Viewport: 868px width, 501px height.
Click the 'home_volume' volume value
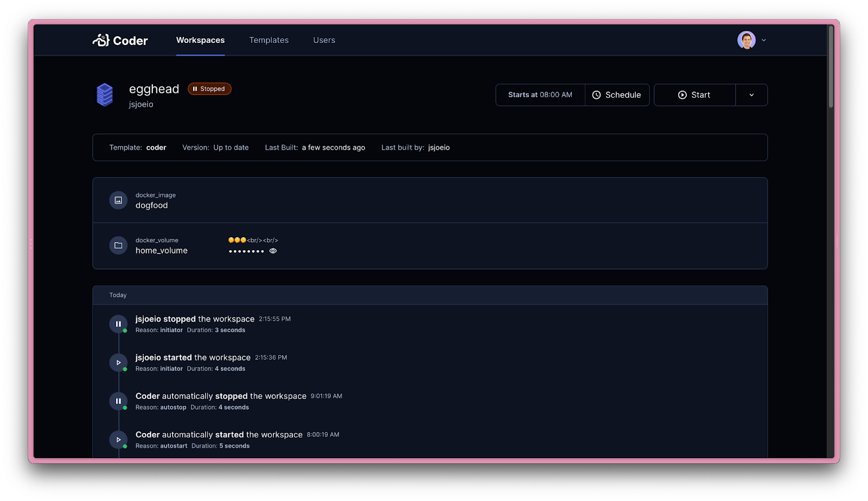coord(162,251)
